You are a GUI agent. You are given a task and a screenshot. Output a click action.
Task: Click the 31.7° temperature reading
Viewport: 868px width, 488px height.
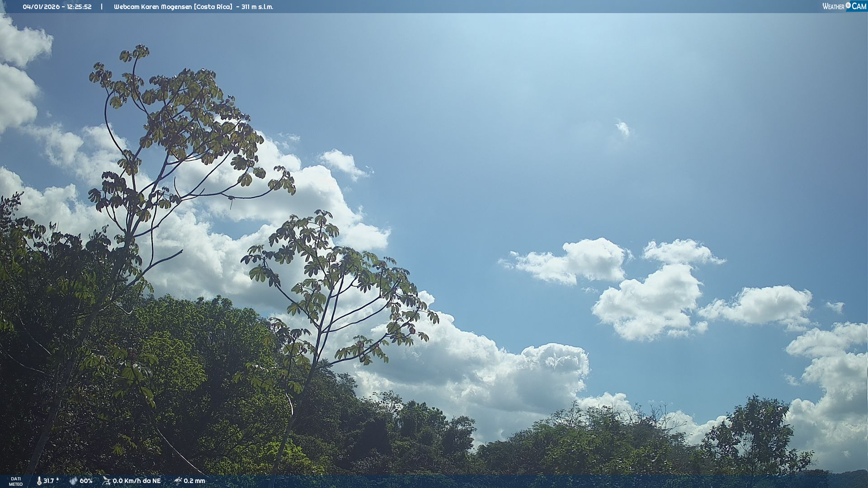51,481
